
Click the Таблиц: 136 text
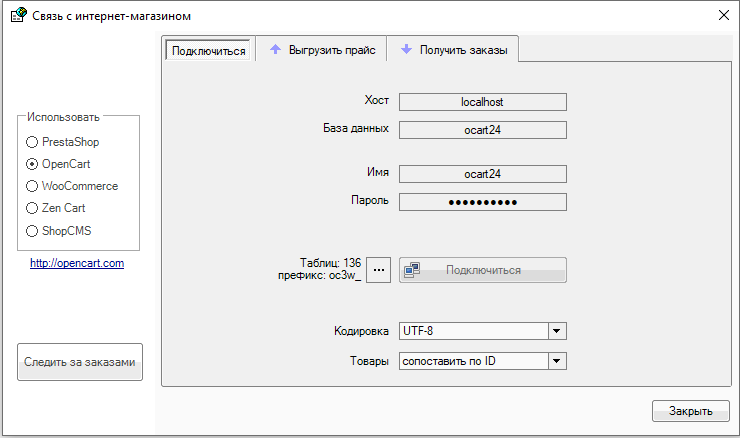[x=330, y=263]
